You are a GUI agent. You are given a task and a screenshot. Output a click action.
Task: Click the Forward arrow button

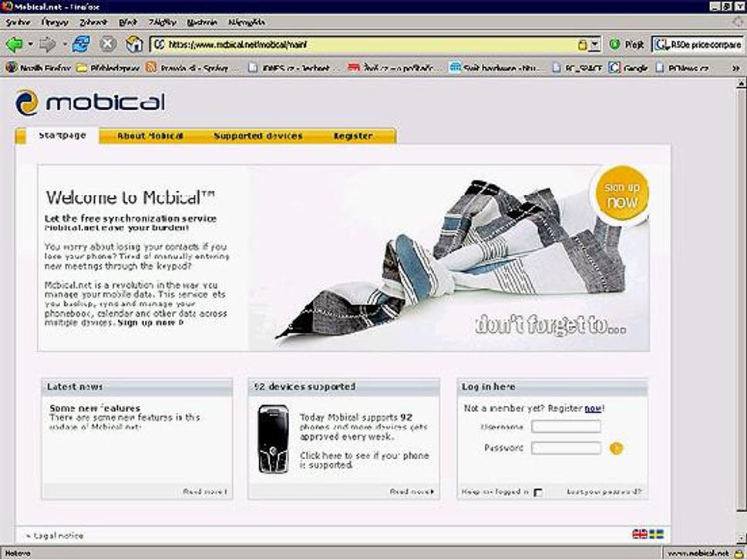click(x=47, y=45)
